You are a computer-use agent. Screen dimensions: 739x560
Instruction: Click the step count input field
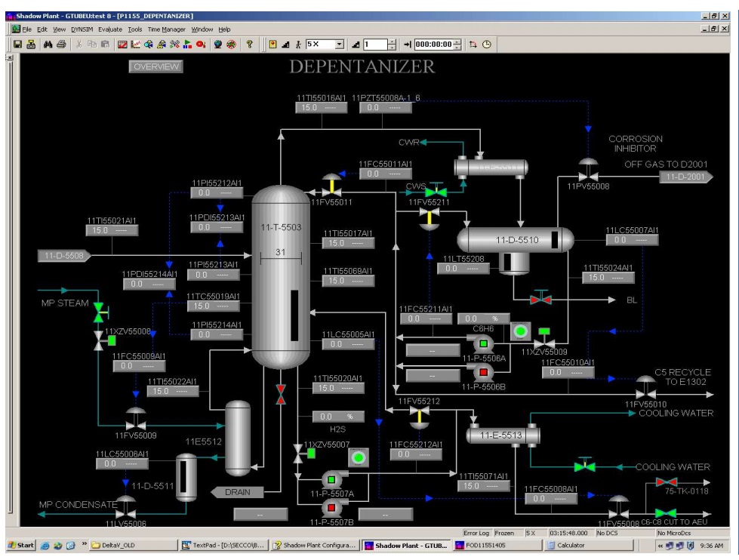375,45
